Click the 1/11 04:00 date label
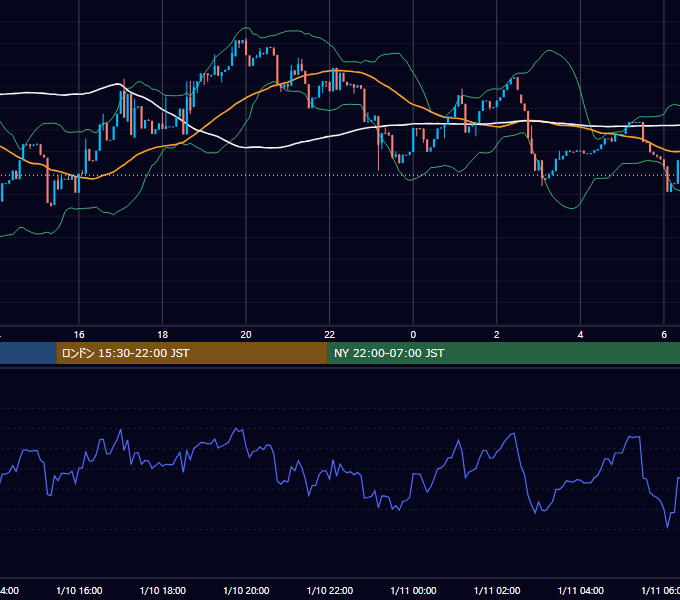 [581, 591]
